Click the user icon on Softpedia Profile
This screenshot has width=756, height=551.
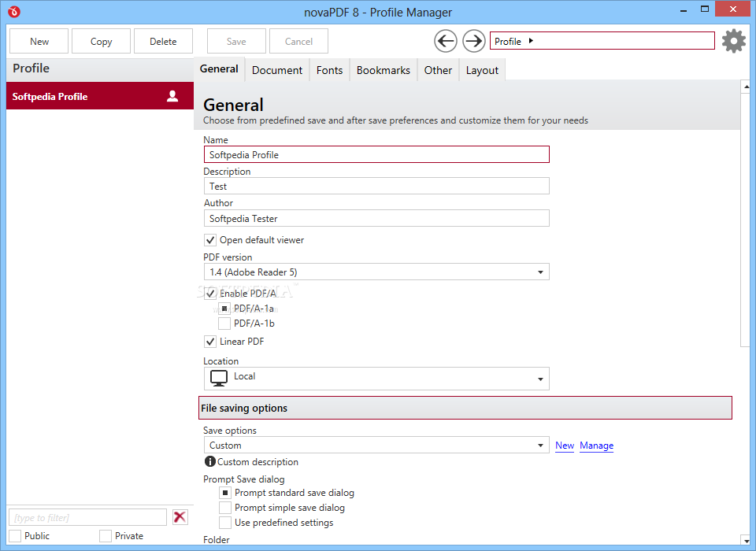click(x=172, y=96)
